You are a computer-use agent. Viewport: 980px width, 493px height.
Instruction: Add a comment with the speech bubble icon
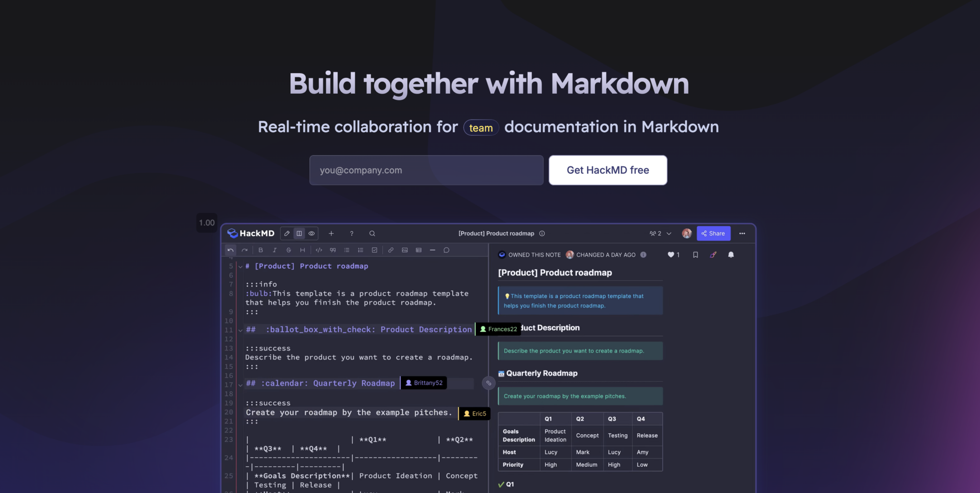(446, 250)
